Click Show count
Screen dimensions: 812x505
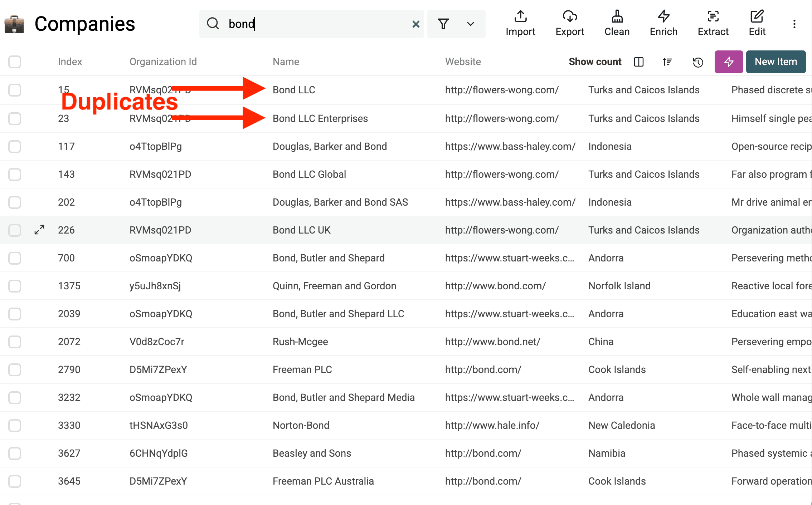pos(595,62)
